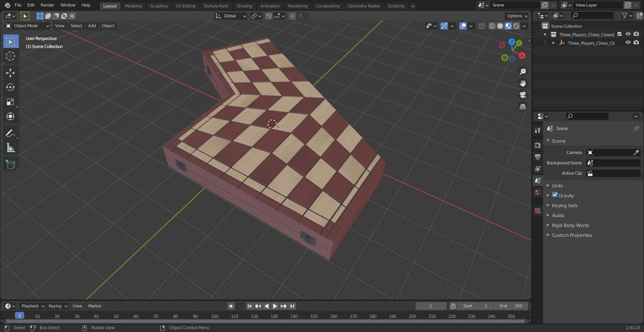Jump to the timeline end frame
Image resolution: width=644 pixels, height=332 pixels.
tap(292, 306)
